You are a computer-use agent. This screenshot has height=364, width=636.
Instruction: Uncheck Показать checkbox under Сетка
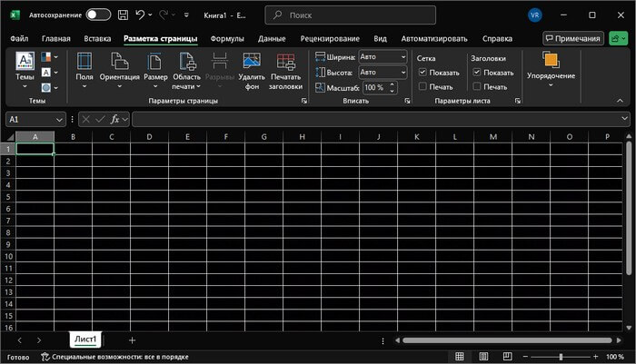[x=422, y=73]
